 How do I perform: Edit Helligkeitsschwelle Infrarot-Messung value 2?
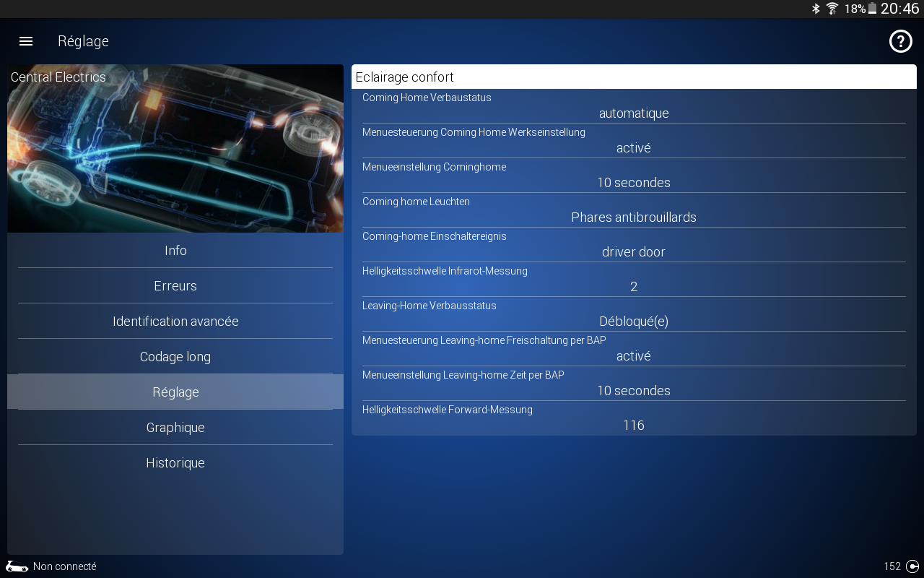[634, 280]
